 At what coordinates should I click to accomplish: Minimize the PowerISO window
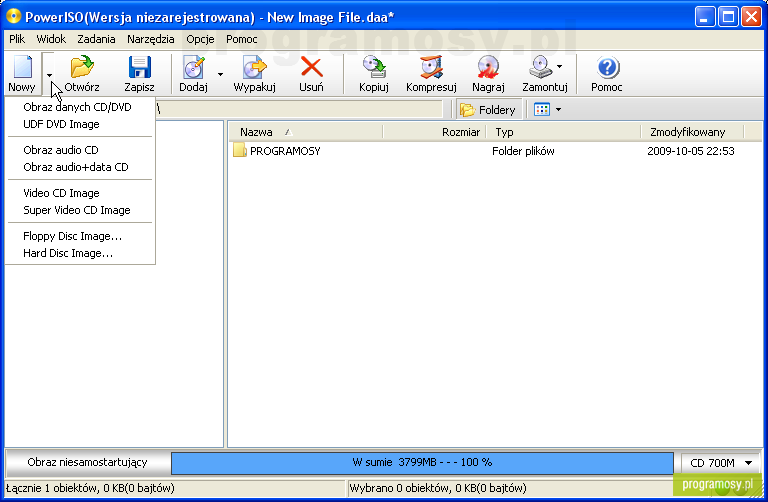(704, 17)
